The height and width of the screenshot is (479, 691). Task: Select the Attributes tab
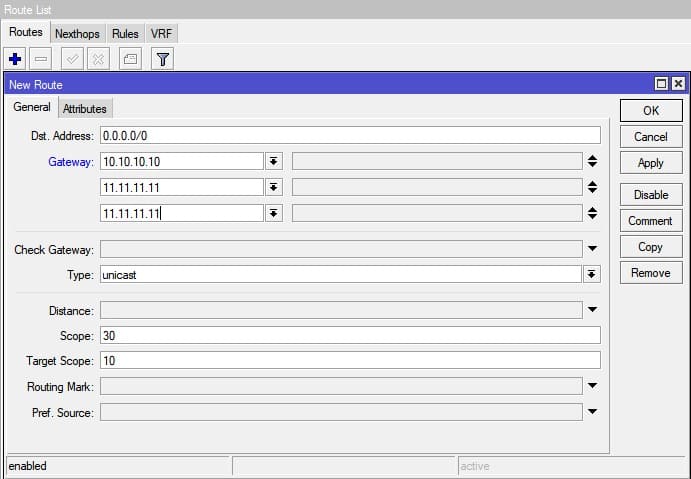point(85,109)
